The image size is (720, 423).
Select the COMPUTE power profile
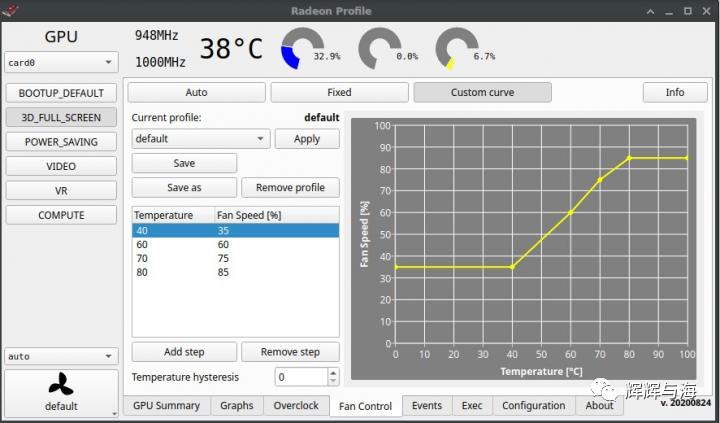(61, 215)
